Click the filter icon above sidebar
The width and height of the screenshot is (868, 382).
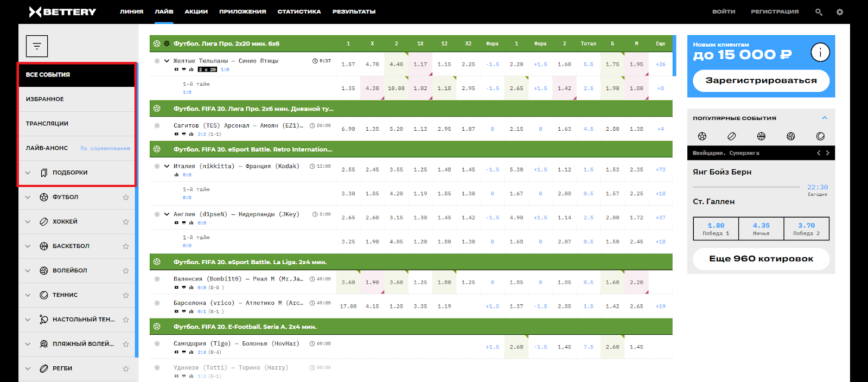(37, 46)
